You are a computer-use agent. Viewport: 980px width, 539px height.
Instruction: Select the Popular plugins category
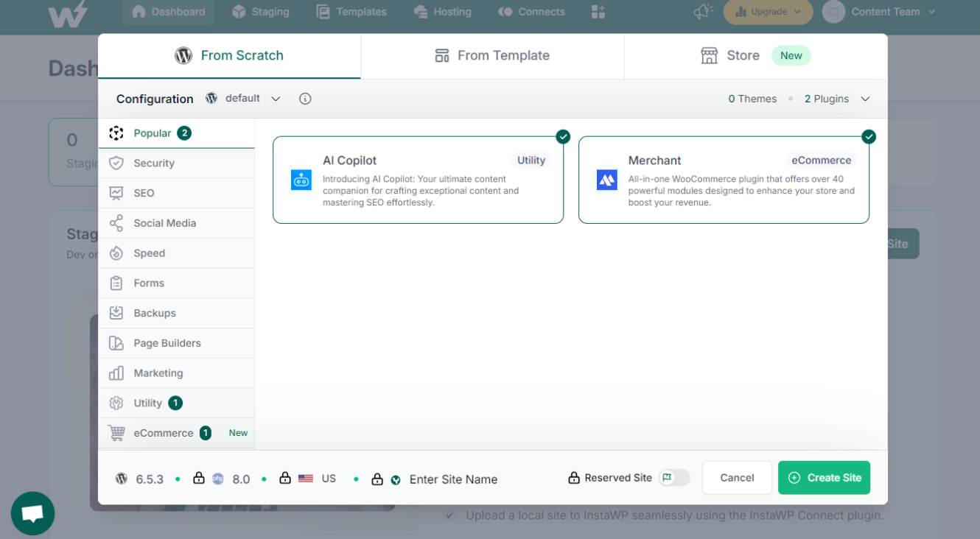pos(176,133)
